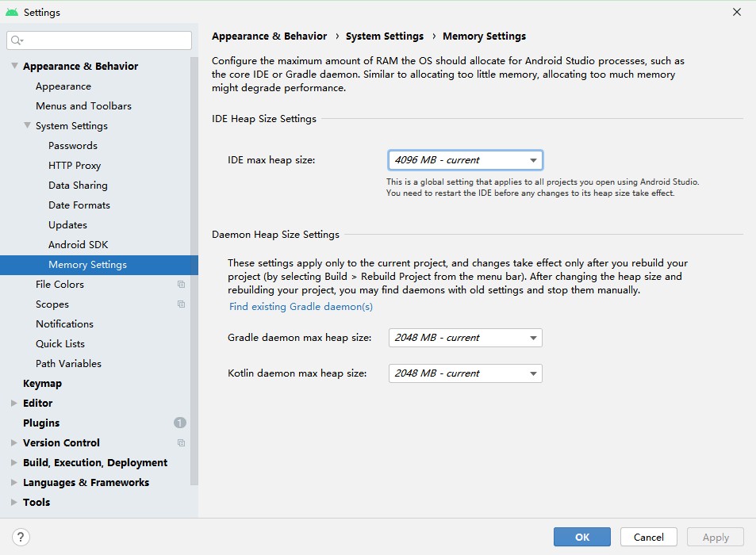Viewport: 756px width, 555px height.
Task: Click the search magnifier icon
Action: coord(17,40)
